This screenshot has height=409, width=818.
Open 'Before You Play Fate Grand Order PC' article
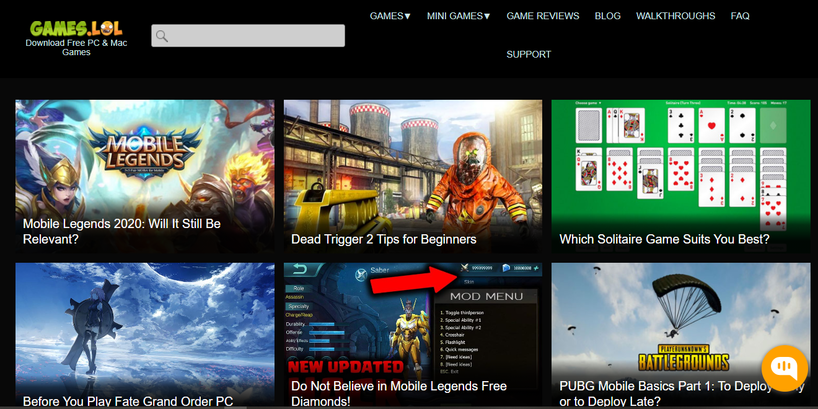tap(128, 402)
